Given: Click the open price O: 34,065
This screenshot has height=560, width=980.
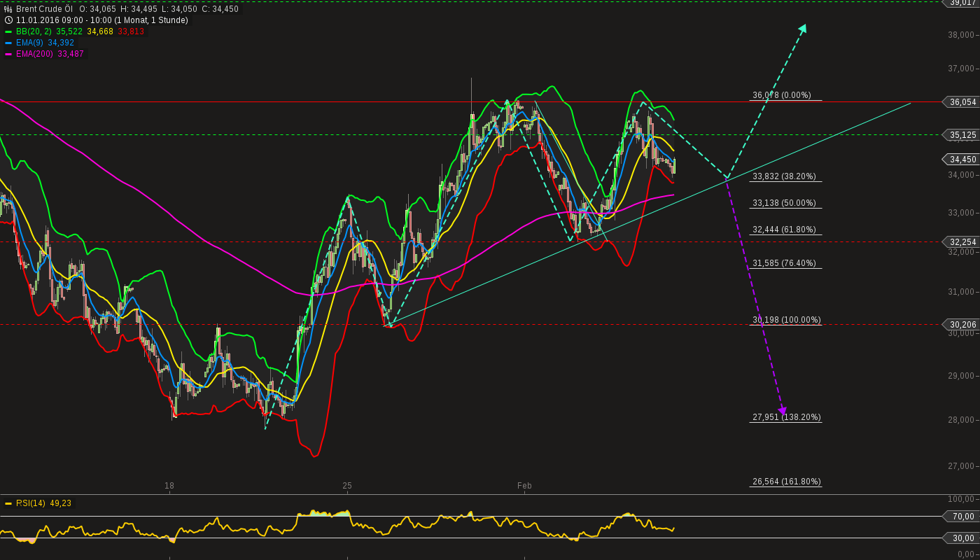Looking at the screenshot, I should tap(98, 9).
